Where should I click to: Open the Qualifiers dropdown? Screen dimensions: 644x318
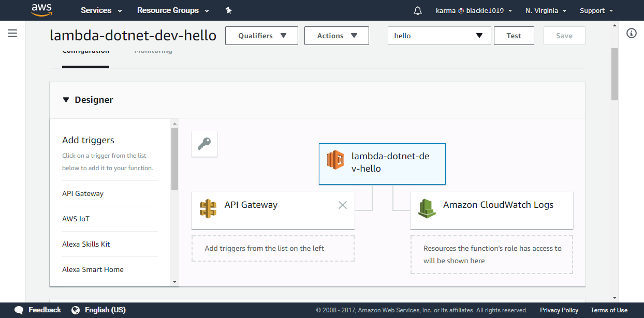point(261,36)
